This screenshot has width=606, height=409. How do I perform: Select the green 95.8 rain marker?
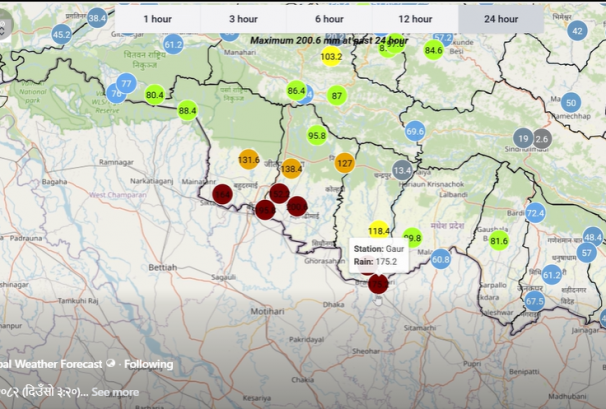(316, 136)
